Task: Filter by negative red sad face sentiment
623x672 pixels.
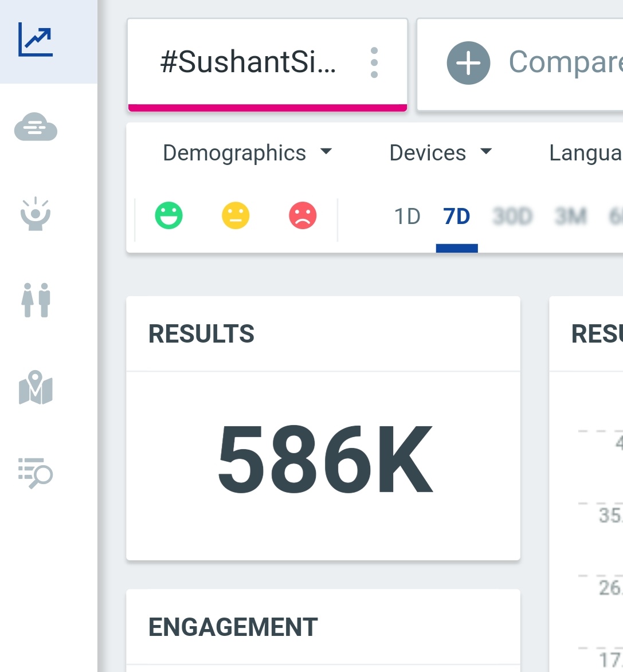Action: 303,215
